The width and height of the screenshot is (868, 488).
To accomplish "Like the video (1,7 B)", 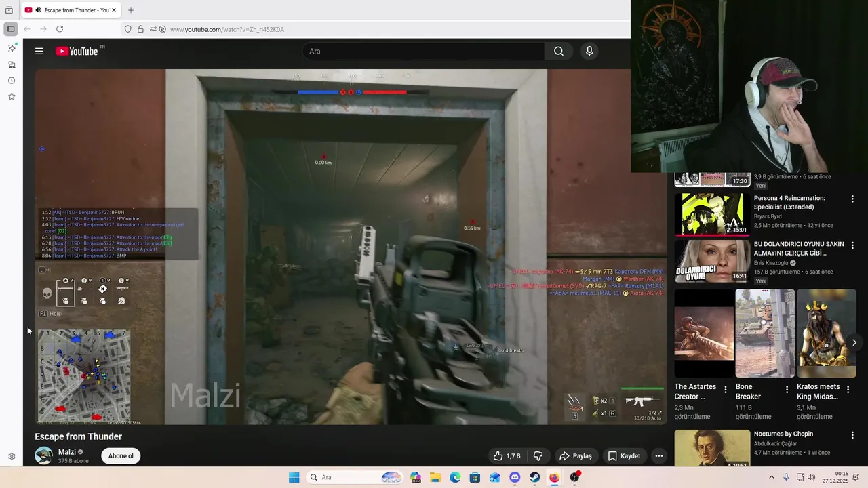I will [507, 456].
